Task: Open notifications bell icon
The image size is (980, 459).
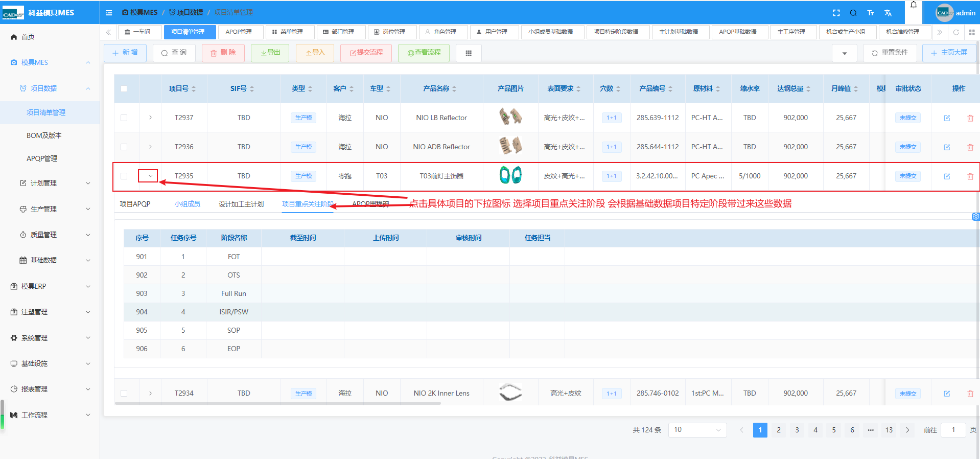Action: [914, 5]
